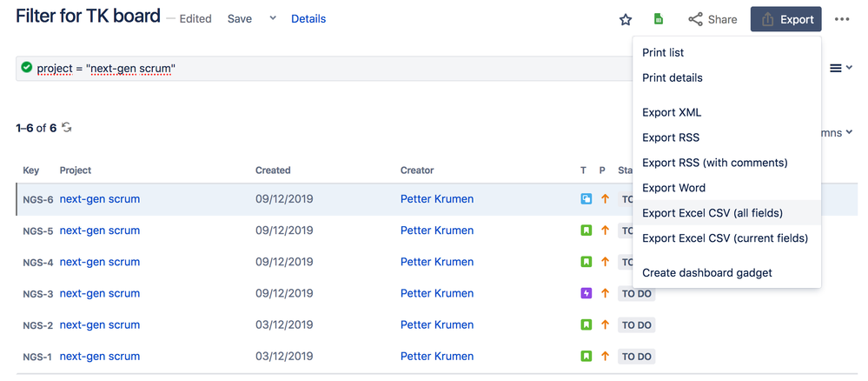The image size is (868, 381).
Task: Click the 09/12/2019 date in NGS-5 row
Action: (x=284, y=231)
